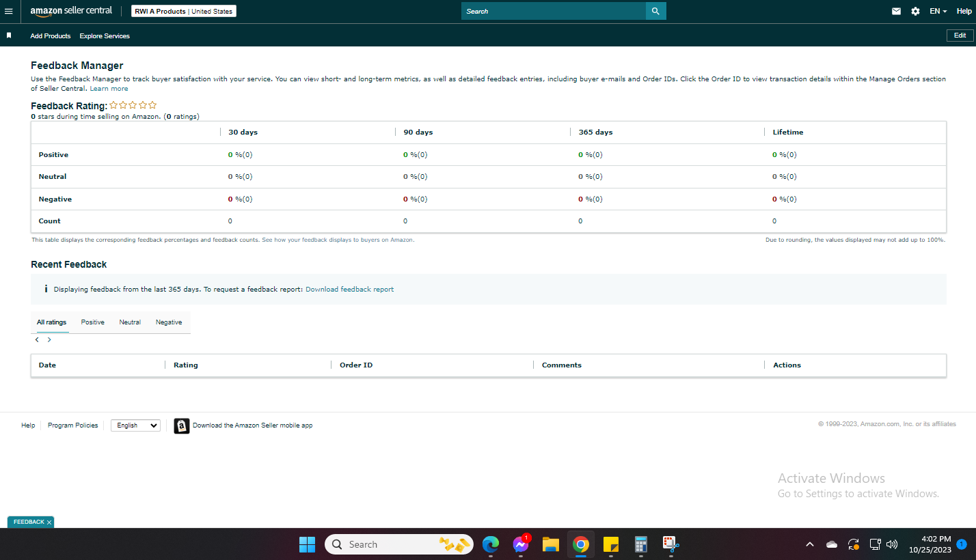Open the messages envelope icon
The height and width of the screenshot is (560, 976).
click(896, 12)
